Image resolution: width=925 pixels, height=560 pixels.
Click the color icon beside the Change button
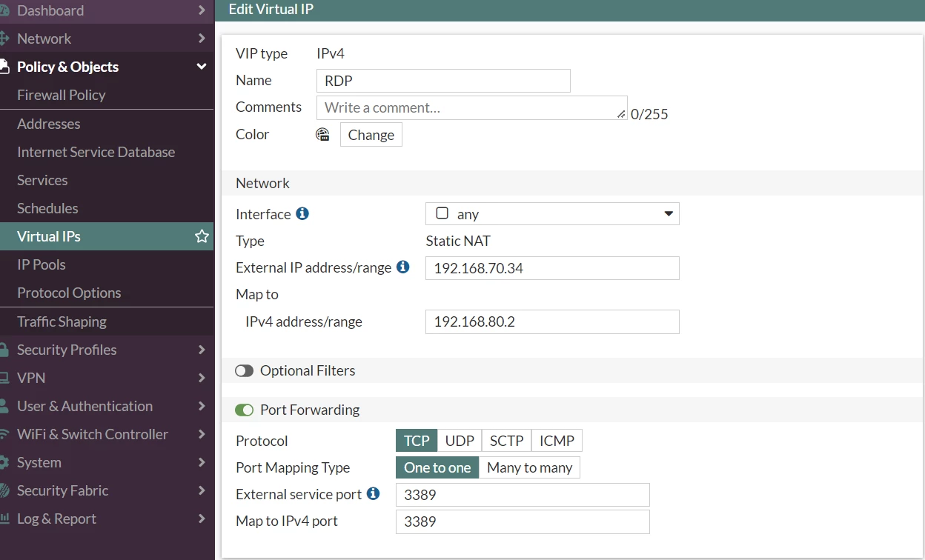(x=322, y=135)
